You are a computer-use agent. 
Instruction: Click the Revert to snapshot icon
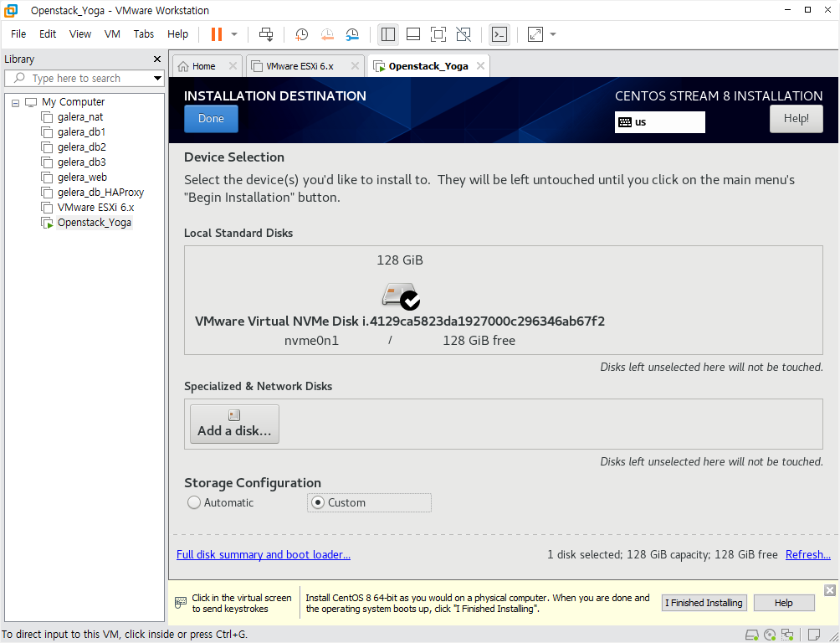click(327, 34)
